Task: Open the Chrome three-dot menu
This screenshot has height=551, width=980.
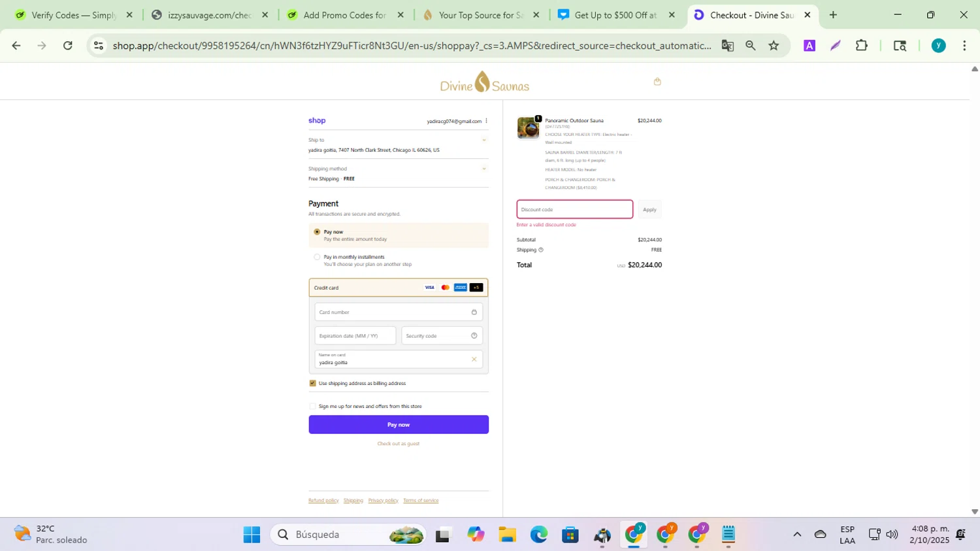Action: pyautogui.click(x=964, y=46)
